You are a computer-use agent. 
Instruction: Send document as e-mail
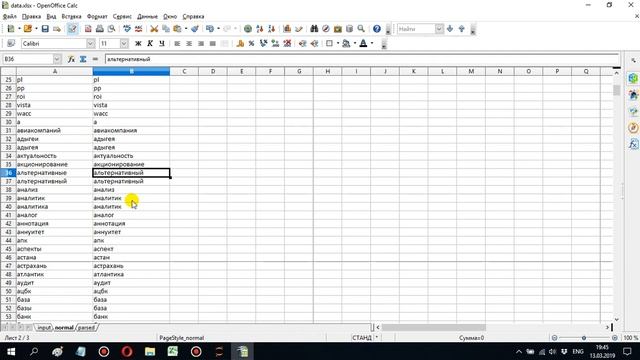pos(57,29)
